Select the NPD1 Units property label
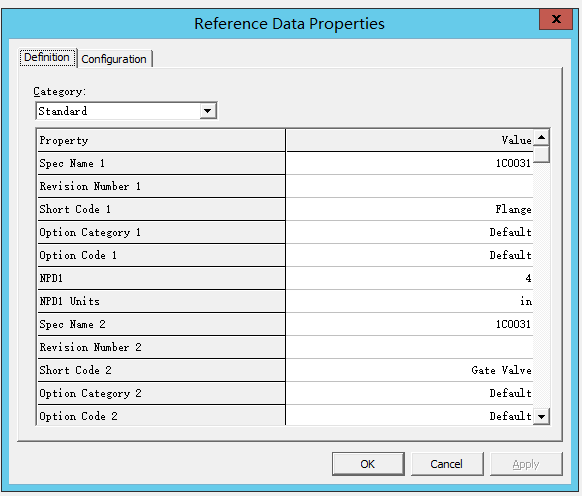The image size is (582, 496). [161, 301]
